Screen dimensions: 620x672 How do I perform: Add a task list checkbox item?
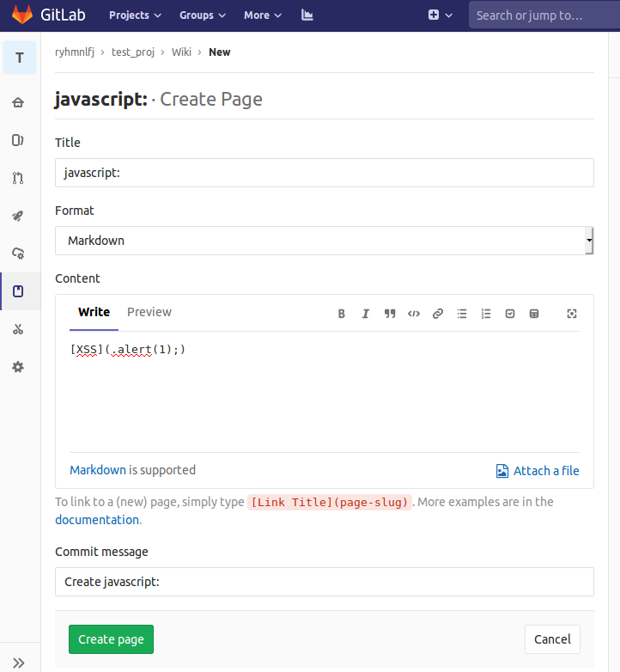[510, 314]
